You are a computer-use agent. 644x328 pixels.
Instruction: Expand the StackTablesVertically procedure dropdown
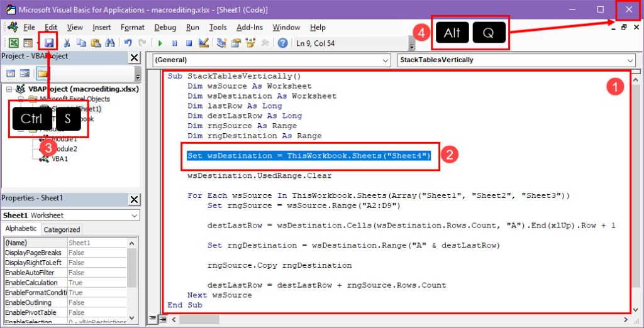pos(630,60)
